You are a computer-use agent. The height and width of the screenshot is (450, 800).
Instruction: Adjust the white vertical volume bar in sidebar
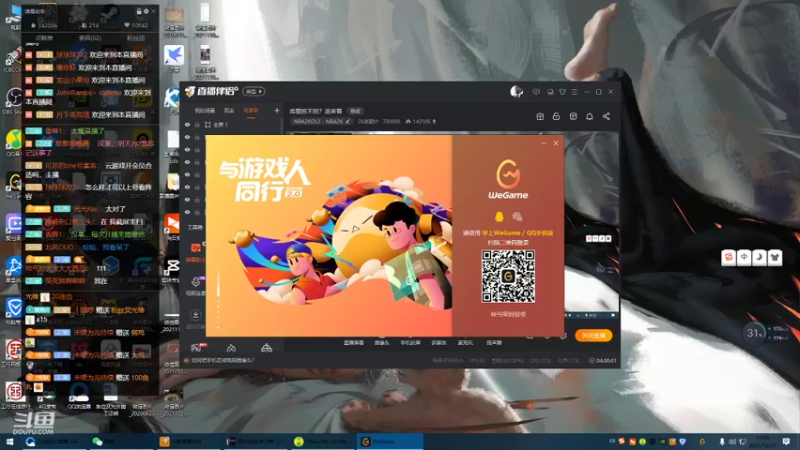(218, 282)
